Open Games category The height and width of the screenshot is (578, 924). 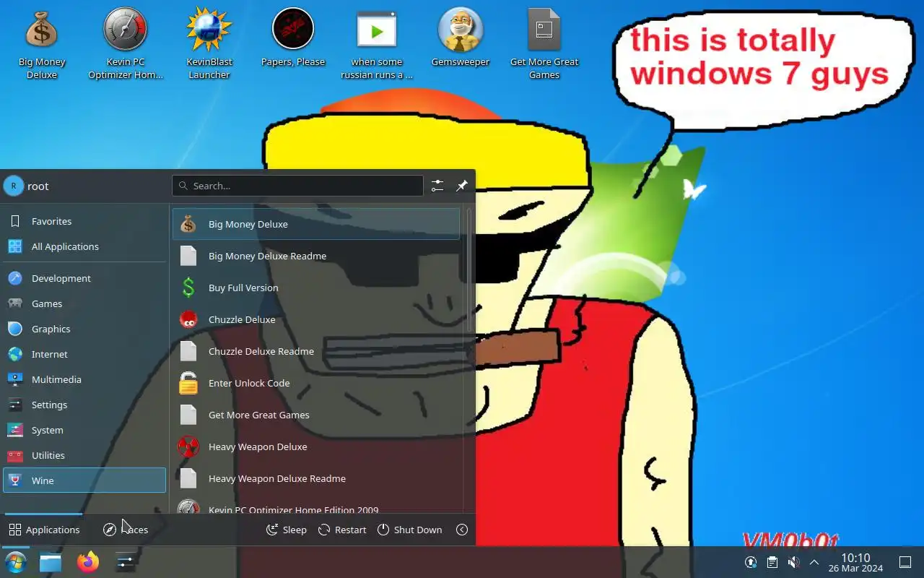(x=84, y=303)
